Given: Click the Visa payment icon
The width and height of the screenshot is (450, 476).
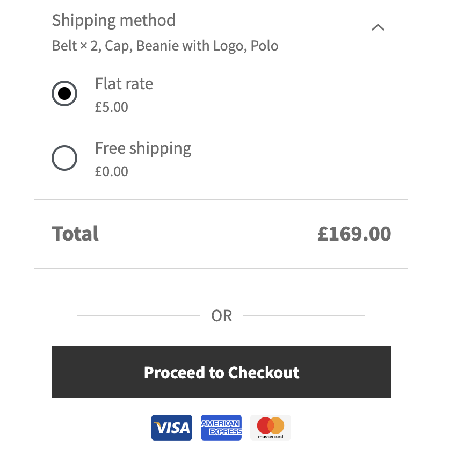Looking at the screenshot, I should [171, 427].
